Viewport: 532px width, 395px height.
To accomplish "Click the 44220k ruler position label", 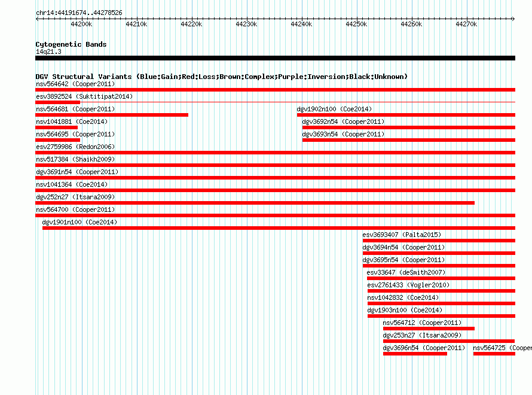I will pyautogui.click(x=191, y=24).
